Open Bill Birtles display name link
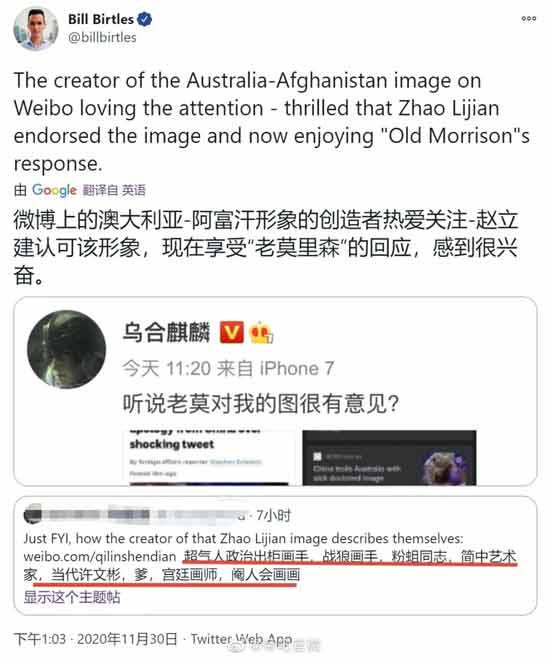 (x=101, y=19)
